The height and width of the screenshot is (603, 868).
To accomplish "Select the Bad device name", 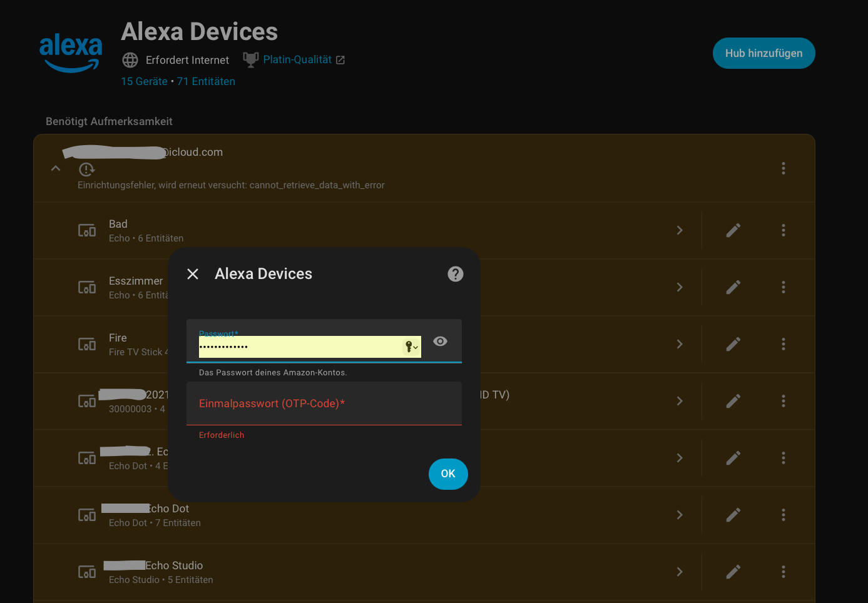I will (118, 224).
